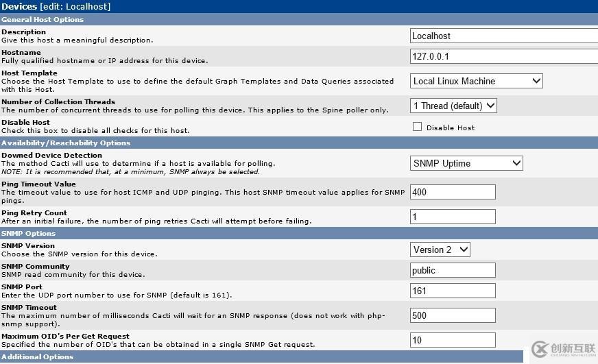Click the Hostname field with 127.0.0.1
The height and width of the screenshot is (364, 598).
point(504,56)
